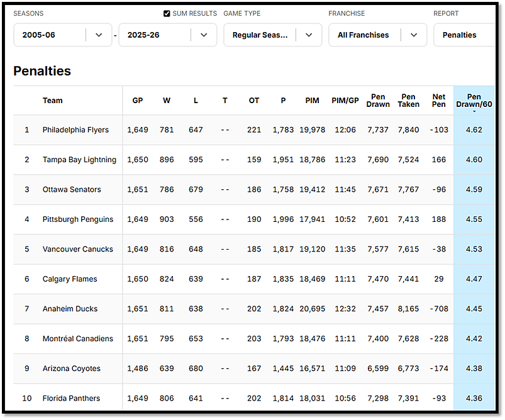505x420 pixels.
Task: Sort by the Pen Drawn column
Action: 378,101
